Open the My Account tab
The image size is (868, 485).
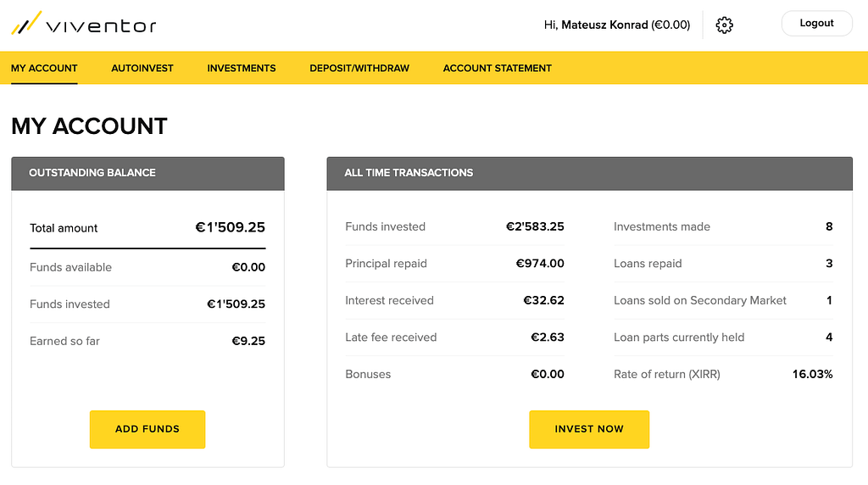44,68
